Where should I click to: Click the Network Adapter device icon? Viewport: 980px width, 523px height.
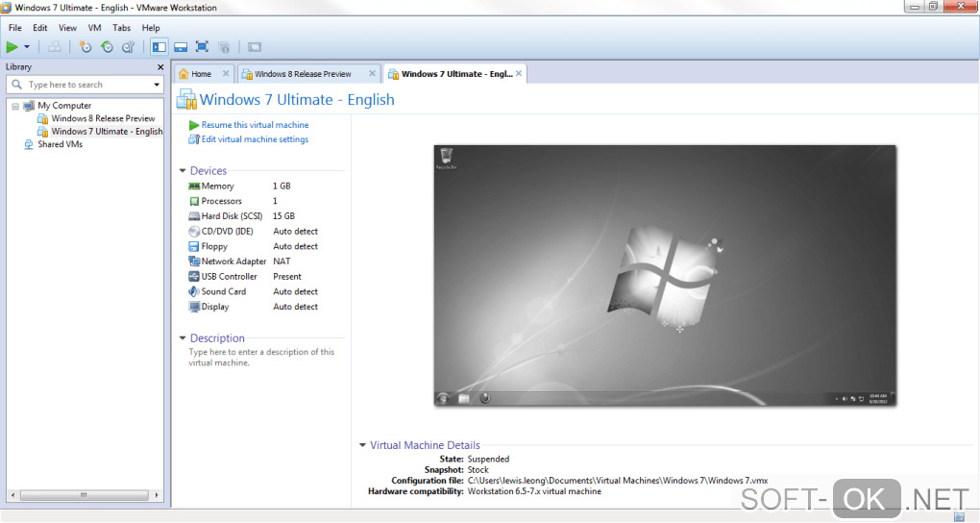[194, 261]
